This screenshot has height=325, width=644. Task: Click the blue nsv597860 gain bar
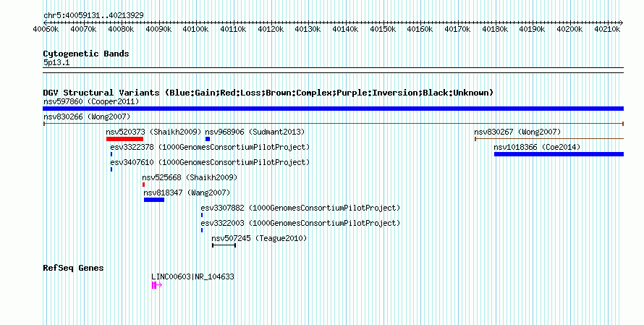coord(333,109)
